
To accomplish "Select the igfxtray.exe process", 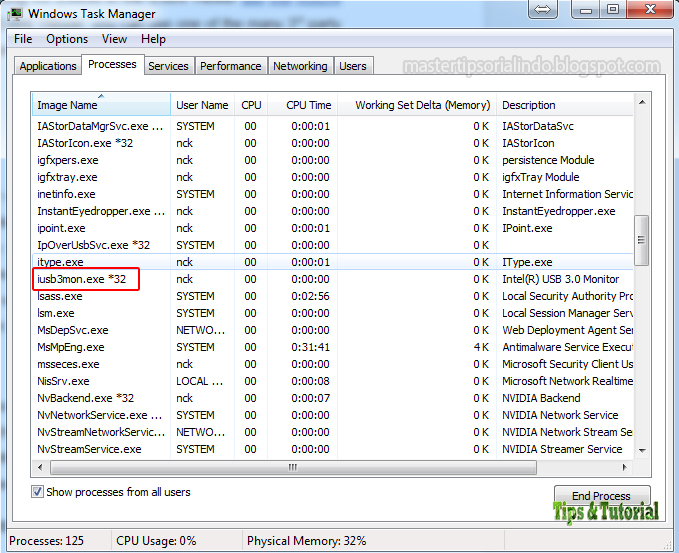I will coord(332,177).
